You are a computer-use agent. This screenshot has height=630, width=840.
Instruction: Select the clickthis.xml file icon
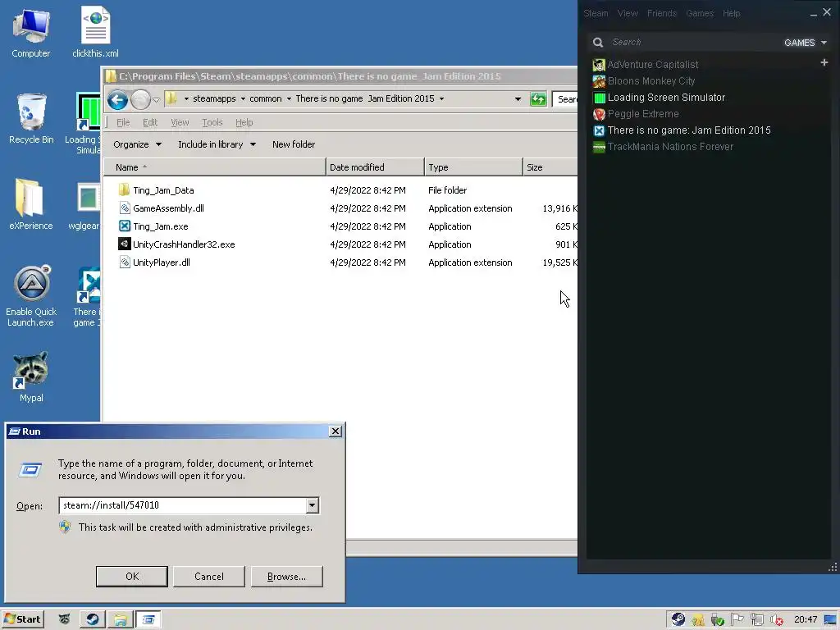click(x=95, y=33)
